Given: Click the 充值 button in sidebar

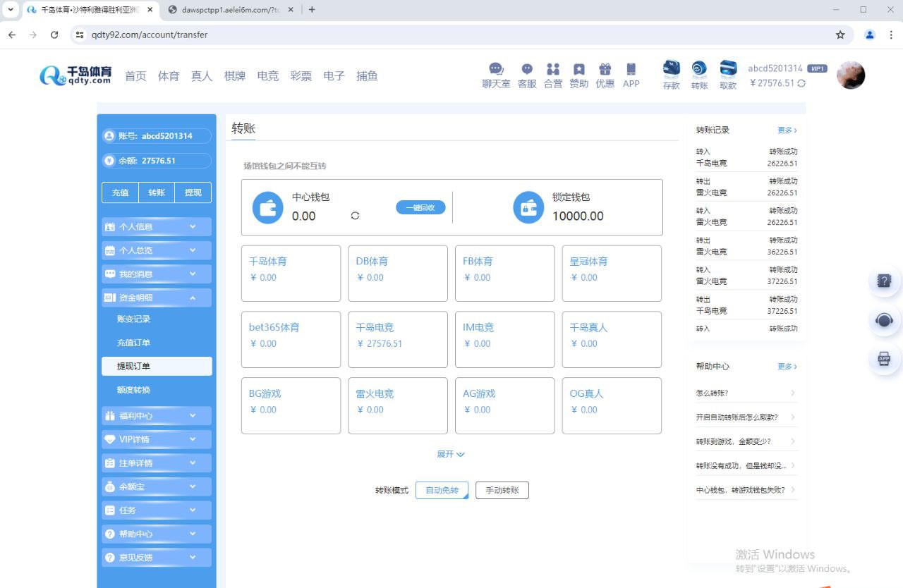Looking at the screenshot, I should pos(120,192).
